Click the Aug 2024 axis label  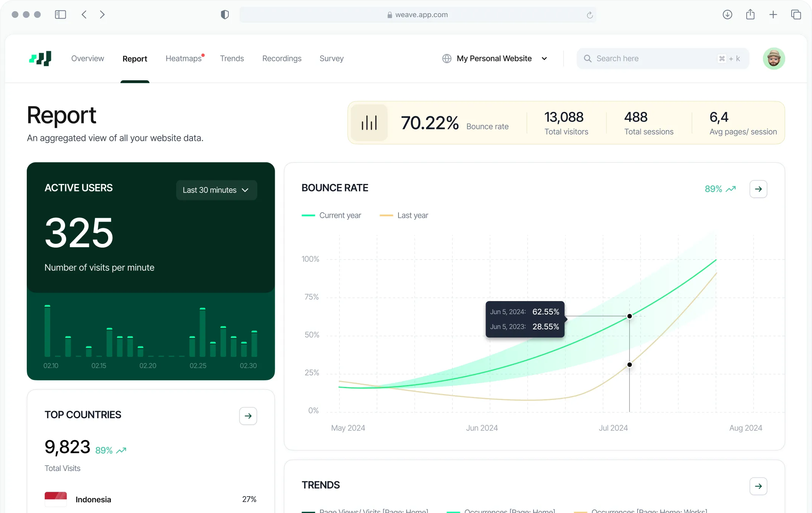click(x=745, y=428)
